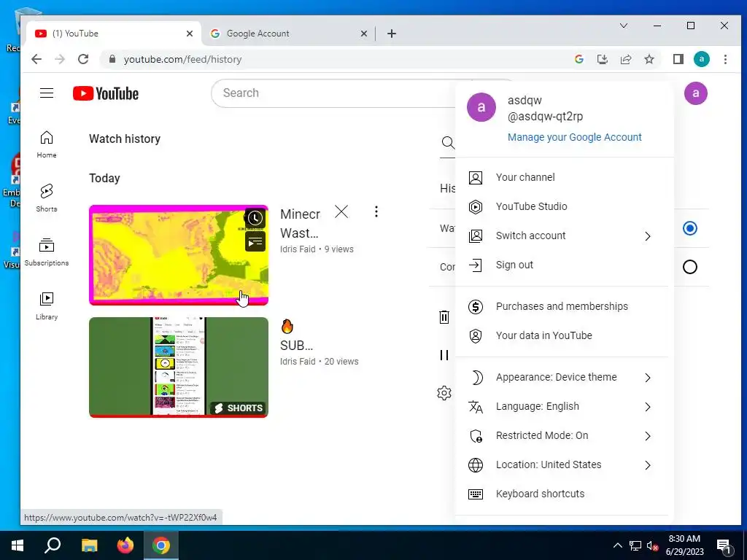Open Windows taskbar search
Viewport: 747px width, 560px height.
[53, 545]
